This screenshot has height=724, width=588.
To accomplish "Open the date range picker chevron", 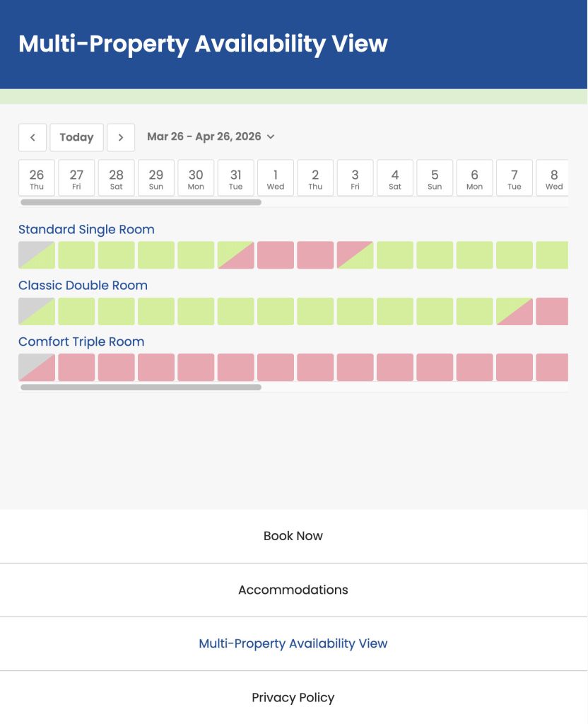I will point(271,137).
